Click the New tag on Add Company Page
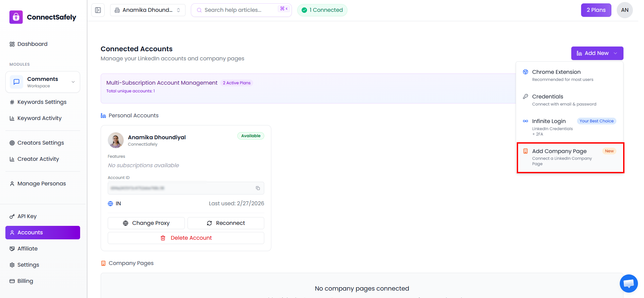This screenshot has width=644, height=298. 609,151
